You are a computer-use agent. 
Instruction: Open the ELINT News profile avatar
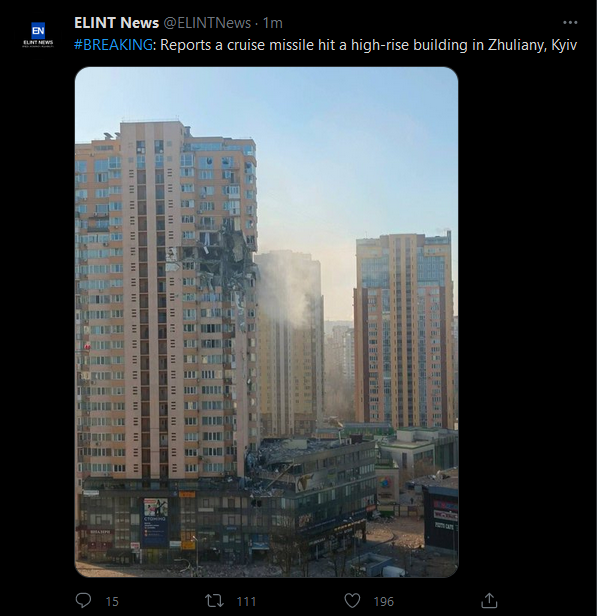38,35
